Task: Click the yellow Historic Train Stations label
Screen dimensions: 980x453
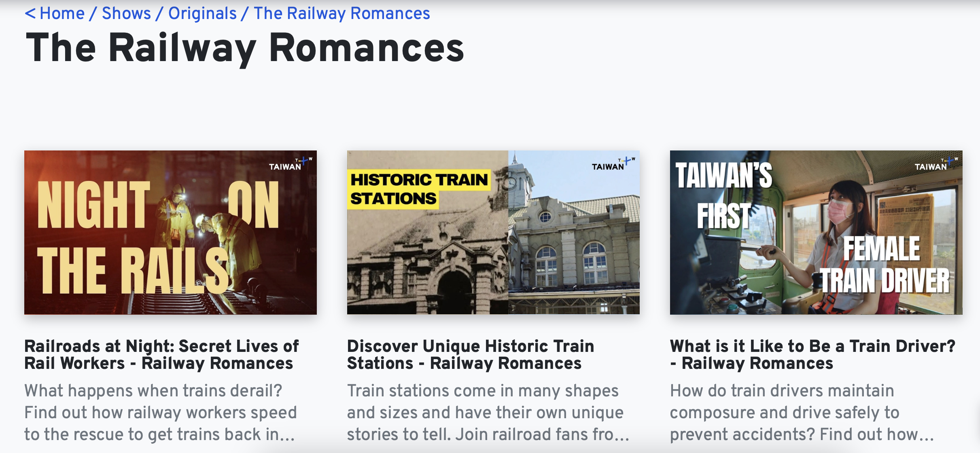Action: click(x=419, y=189)
